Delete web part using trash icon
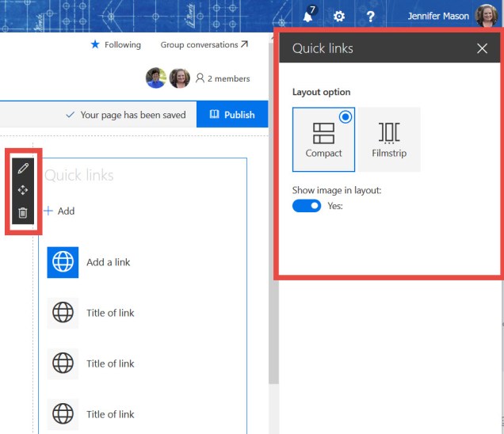Screen dimensions: 504x434 coord(23,212)
